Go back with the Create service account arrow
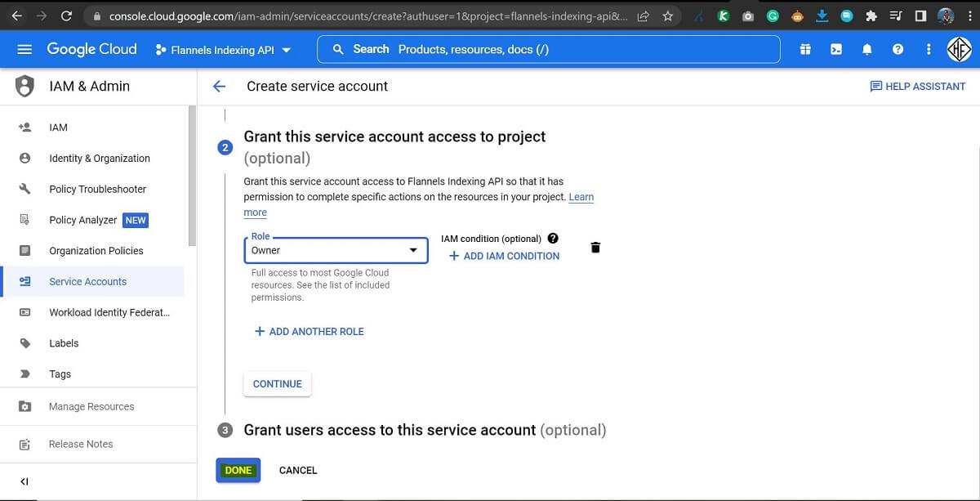The image size is (980, 501). (x=219, y=86)
